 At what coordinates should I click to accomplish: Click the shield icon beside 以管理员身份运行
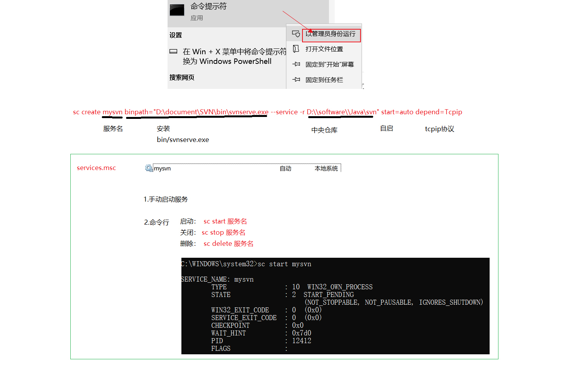[x=296, y=34]
